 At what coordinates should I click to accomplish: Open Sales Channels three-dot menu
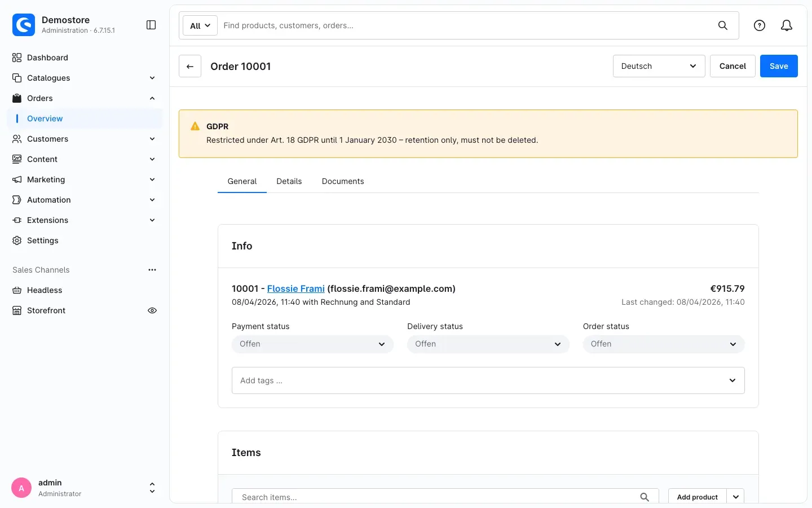pyautogui.click(x=152, y=270)
